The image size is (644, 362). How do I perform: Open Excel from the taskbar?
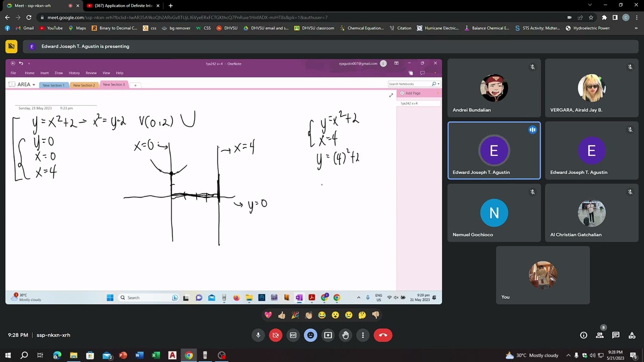point(156,355)
